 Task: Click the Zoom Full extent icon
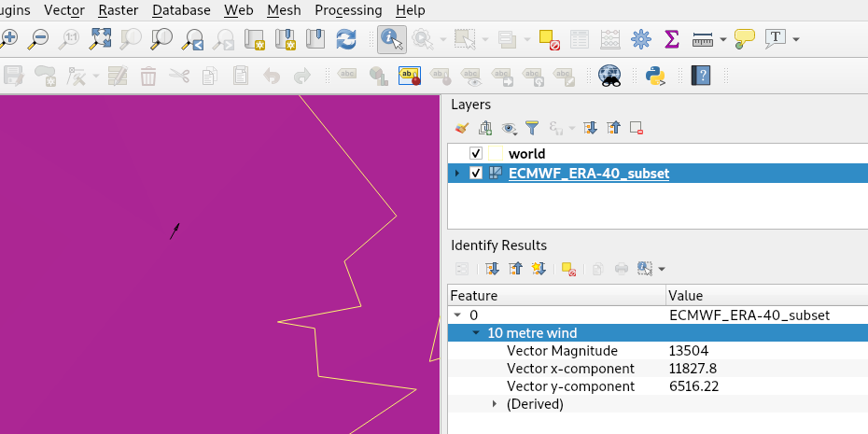[x=101, y=39]
